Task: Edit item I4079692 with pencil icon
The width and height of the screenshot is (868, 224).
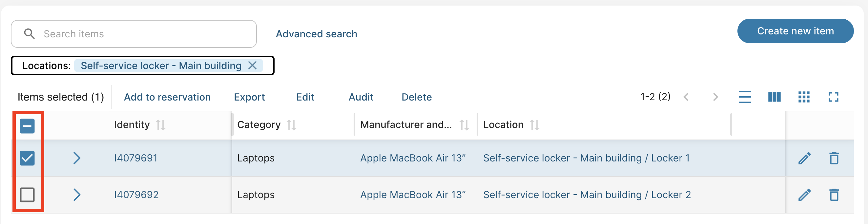Action: (x=804, y=195)
